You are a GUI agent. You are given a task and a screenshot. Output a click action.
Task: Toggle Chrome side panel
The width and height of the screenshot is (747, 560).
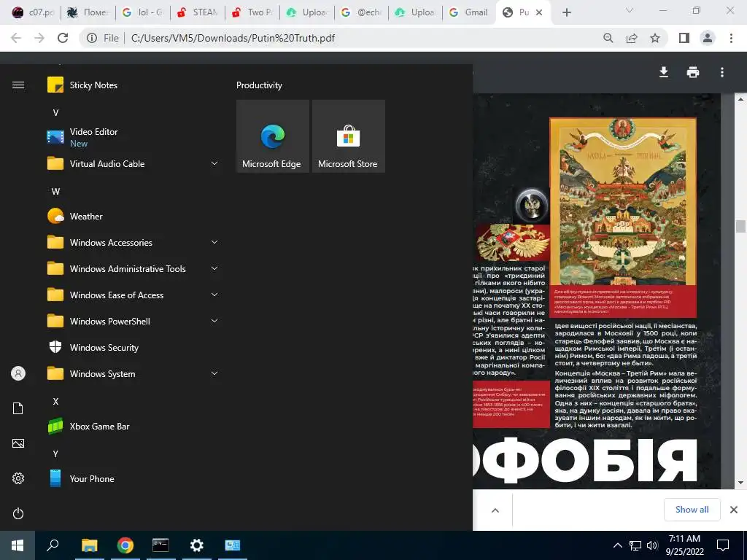684,38
